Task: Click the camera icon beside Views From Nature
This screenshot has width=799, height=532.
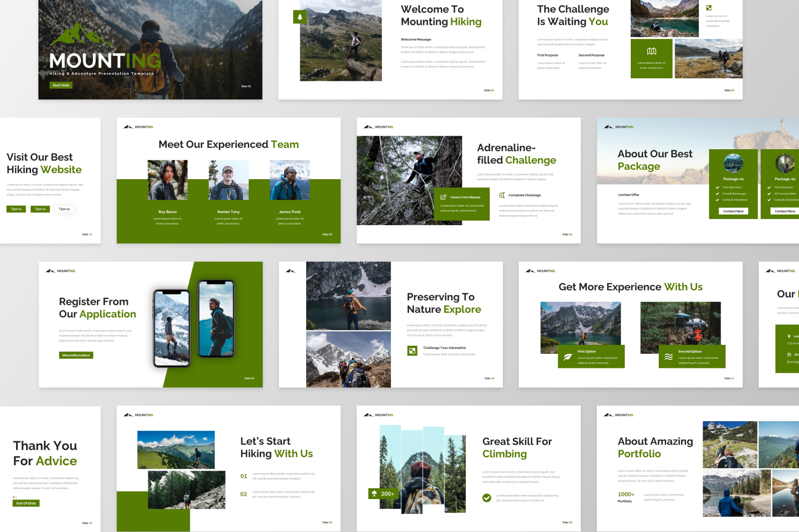Action: click(444, 198)
